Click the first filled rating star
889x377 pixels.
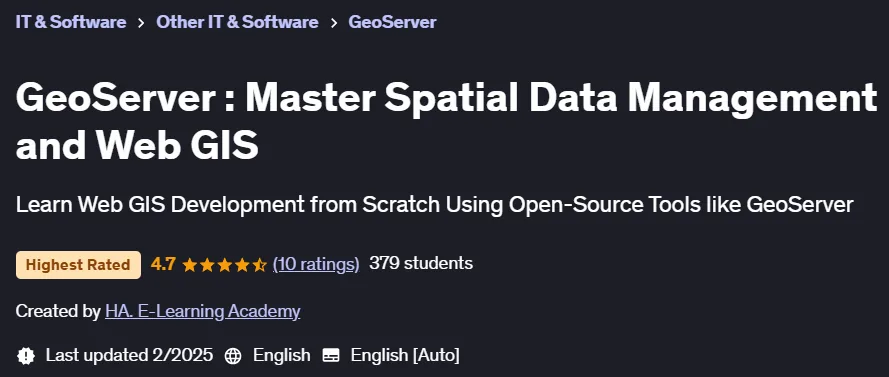(x=190, y=265)
